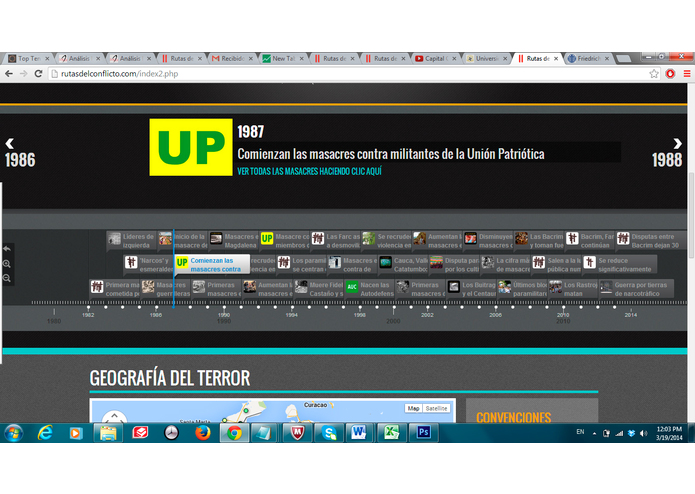695x494 pixels.
Task: Select 'Las Farc a desmovilizar' timeline event
Action: point(336,241)
